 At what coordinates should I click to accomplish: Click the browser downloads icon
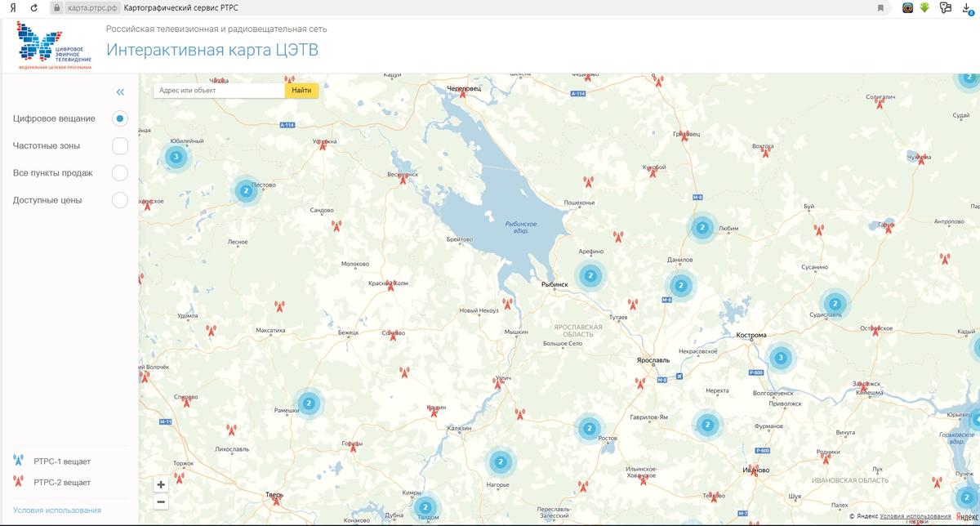point(967,8)
